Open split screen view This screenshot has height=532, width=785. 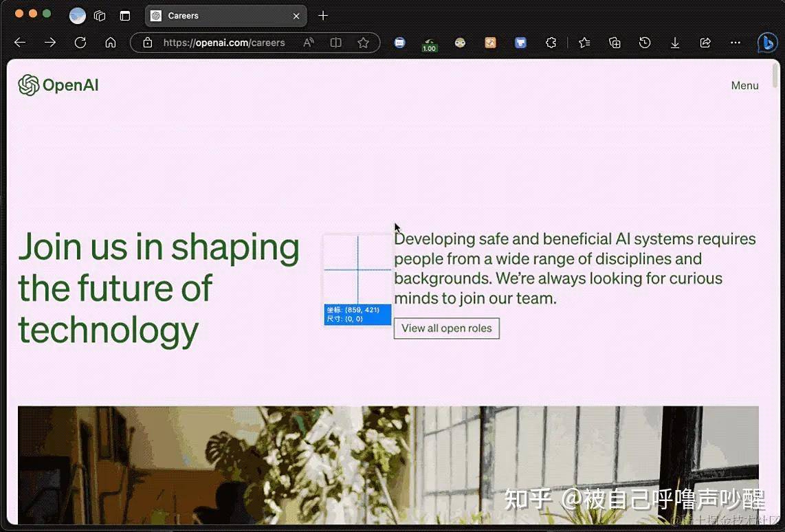click(336, 43)
